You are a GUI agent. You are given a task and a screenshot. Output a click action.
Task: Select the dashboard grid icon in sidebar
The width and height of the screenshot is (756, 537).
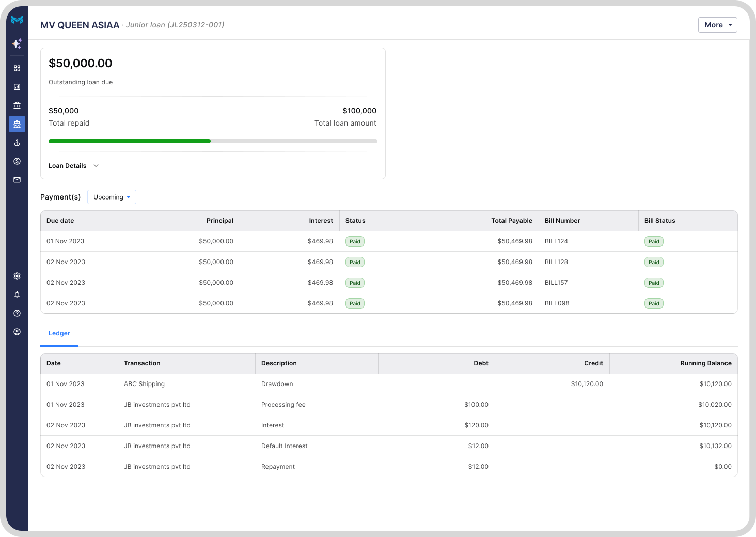pyautogui.click(x=17, y=68)
